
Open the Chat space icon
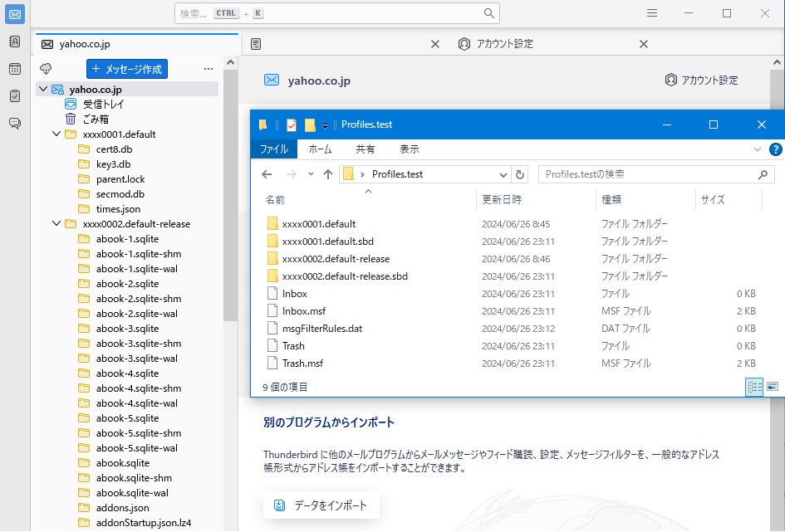point(15,124)
